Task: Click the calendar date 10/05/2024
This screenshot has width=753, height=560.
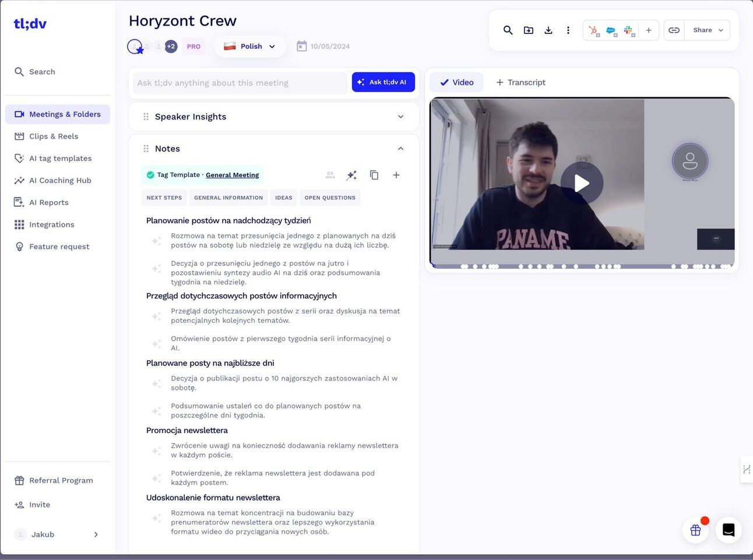Action: click(x=323, y=47)
